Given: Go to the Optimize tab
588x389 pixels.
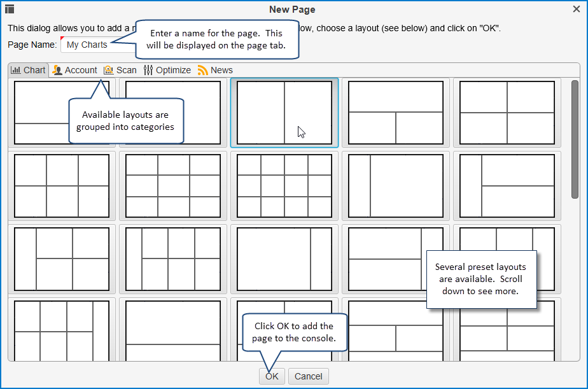Looking at the screenshot, I should pyautogui.click(x=167, y=70).
